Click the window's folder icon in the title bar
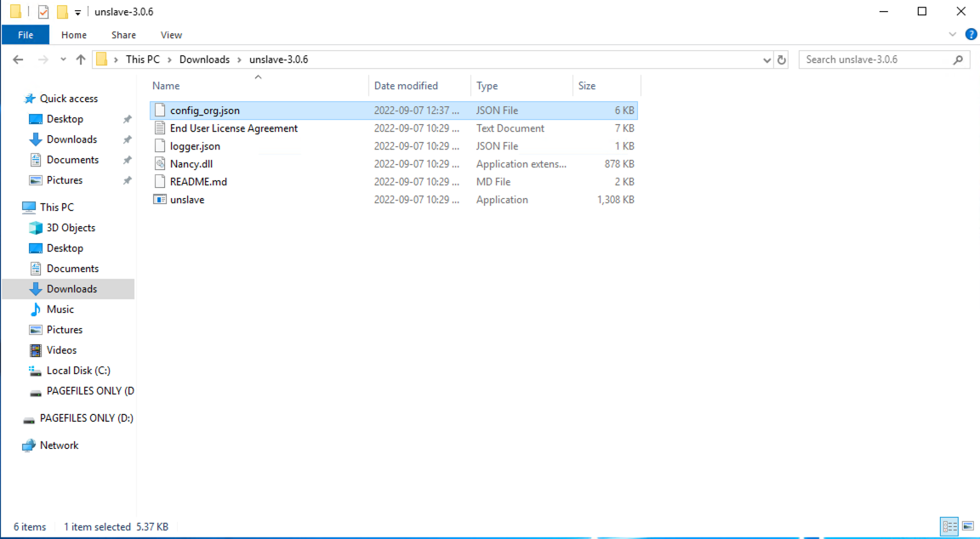Screen dimensions: 980x539 [x=15, y=12]
